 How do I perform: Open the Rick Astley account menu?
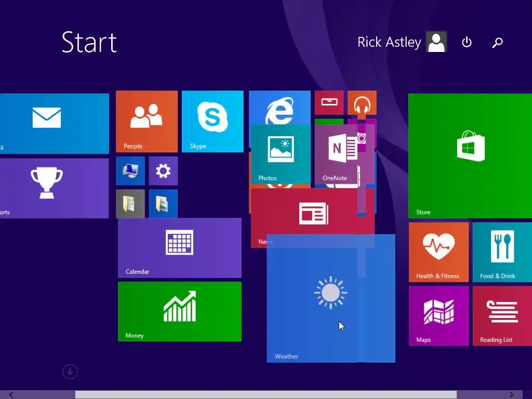402,42
